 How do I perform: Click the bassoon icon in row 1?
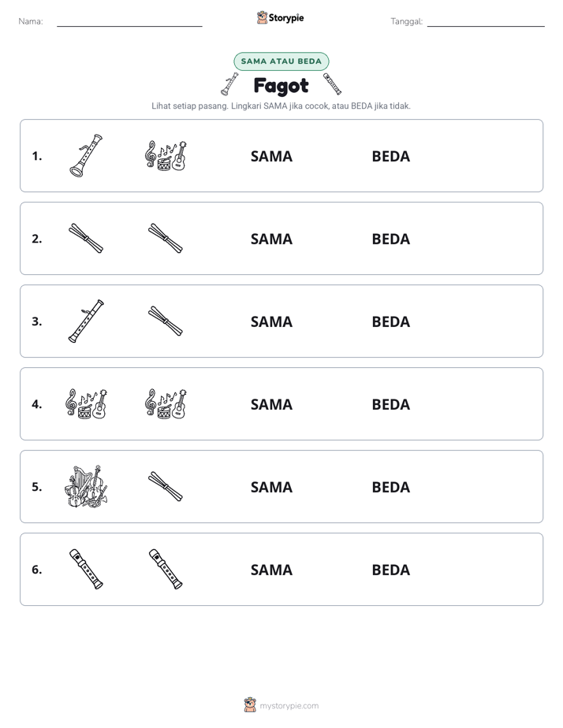point(86,155)
